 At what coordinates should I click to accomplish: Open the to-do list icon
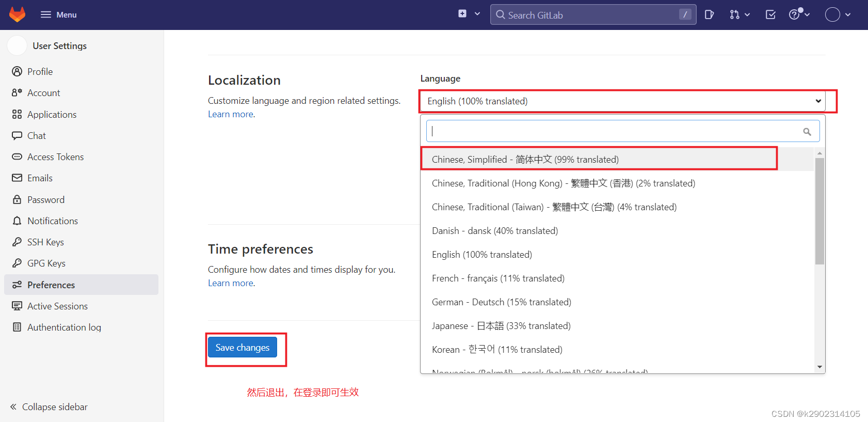pos(770,14)
